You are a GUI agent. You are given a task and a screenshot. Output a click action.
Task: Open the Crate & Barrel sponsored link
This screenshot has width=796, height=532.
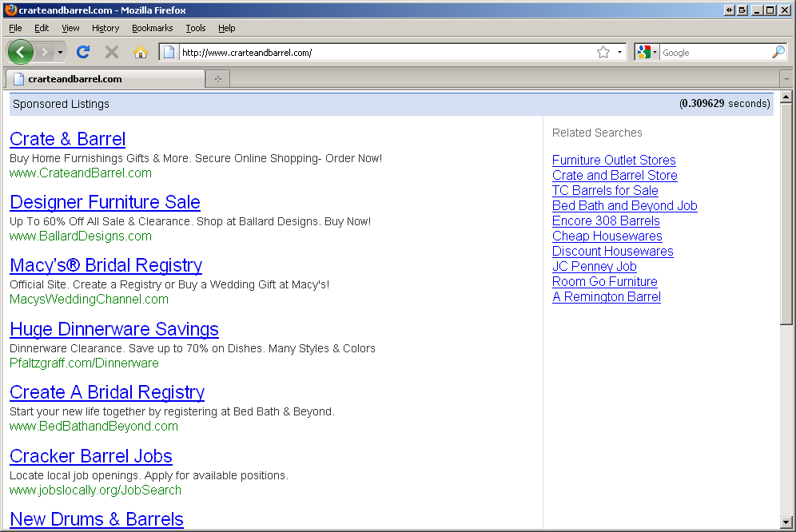pos(67,138)
